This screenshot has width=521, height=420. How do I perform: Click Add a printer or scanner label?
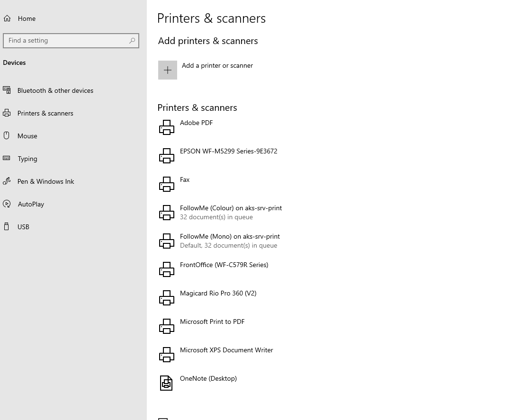click(217, 65)
